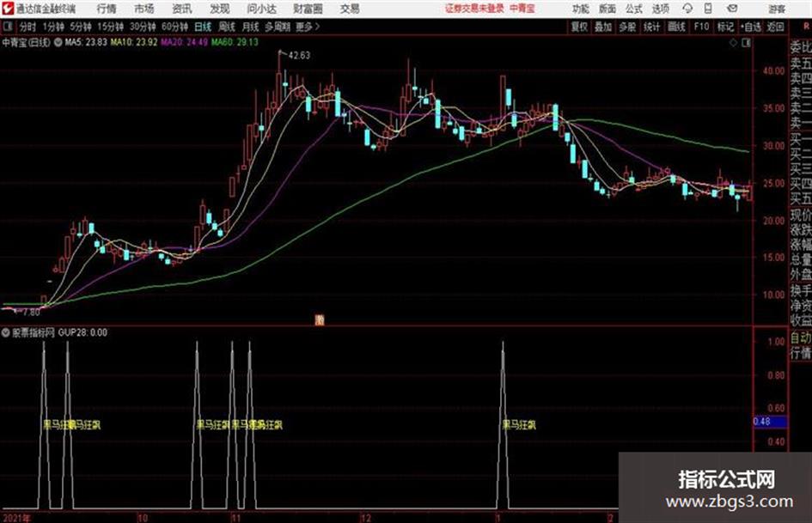
Task: Open the 功能 menu
Action: pyautogui.click(x=581, y=9)
